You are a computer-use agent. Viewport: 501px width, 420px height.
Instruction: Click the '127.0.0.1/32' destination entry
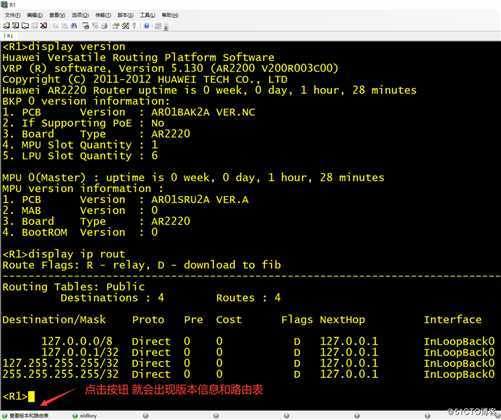click(80, 352)
